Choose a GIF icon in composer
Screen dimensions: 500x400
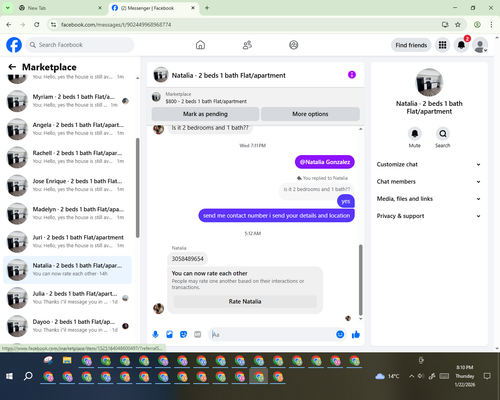(x=198, y=334)
